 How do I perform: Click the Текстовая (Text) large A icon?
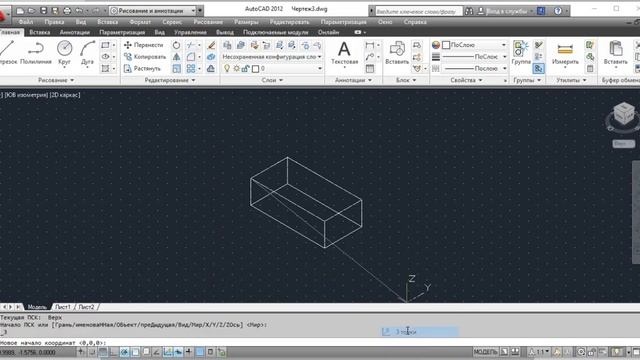pos(344,49)
